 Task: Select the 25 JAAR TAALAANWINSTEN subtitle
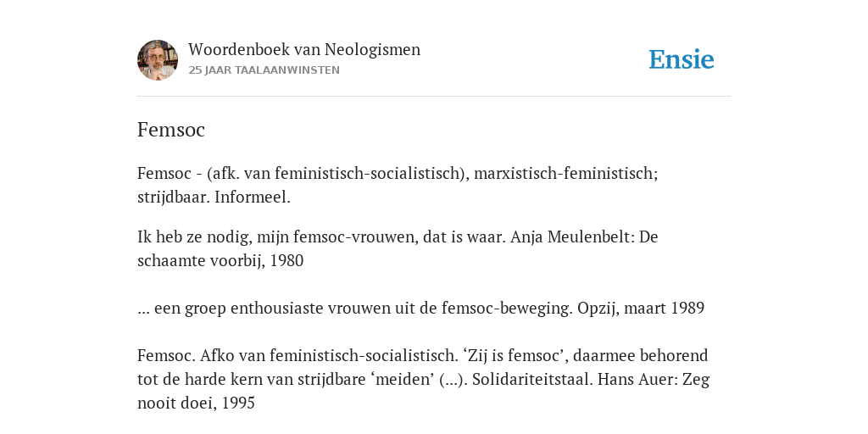[x=264, y=70]
